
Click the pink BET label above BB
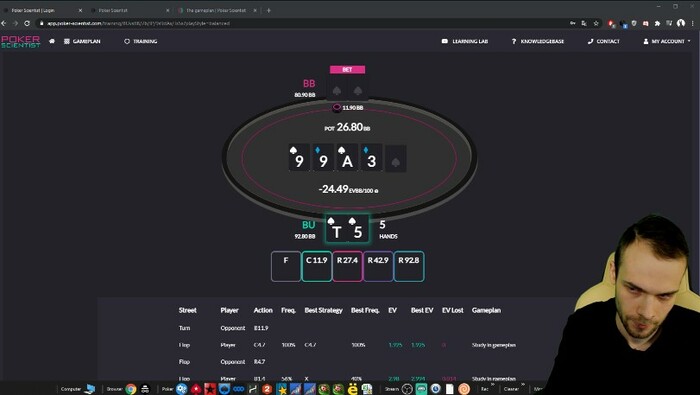pyautogui.click(x=347, y=70)
